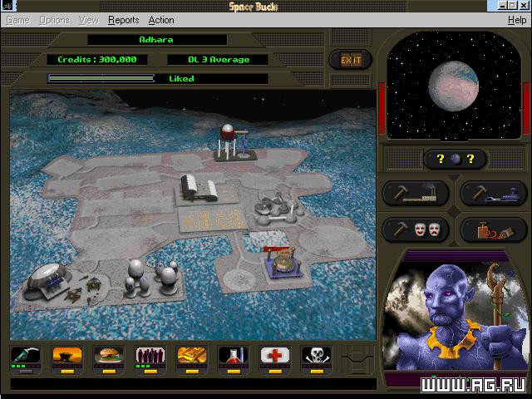This screenshot has height=399, width=532.
Task: Select the demolish dynamite plunger icon
Action: pos(494,229)
